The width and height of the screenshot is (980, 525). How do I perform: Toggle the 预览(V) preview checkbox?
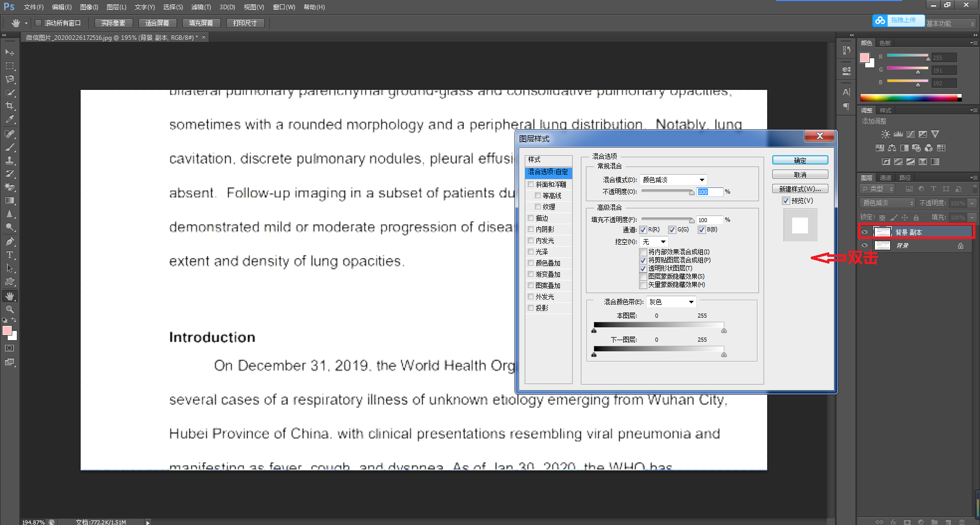click(786, 201)
